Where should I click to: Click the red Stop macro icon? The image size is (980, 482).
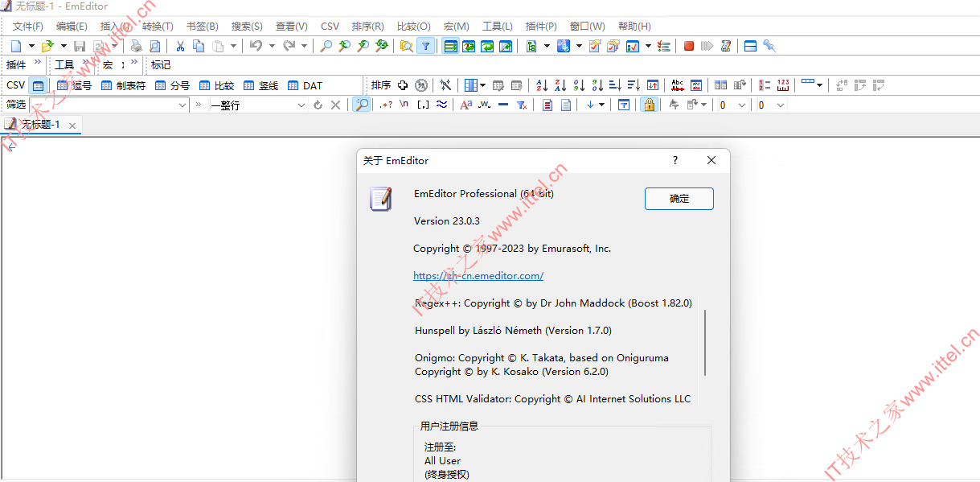point(689,46)
